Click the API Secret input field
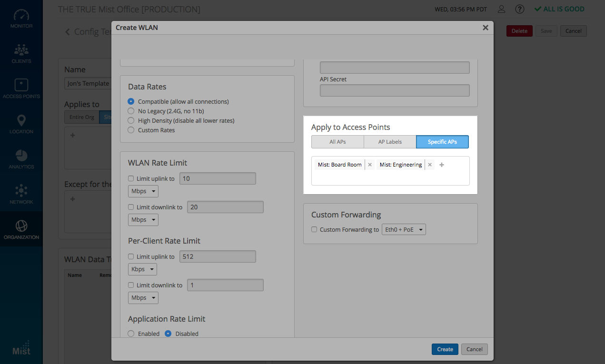605x364 pixels. coord(395,90)
